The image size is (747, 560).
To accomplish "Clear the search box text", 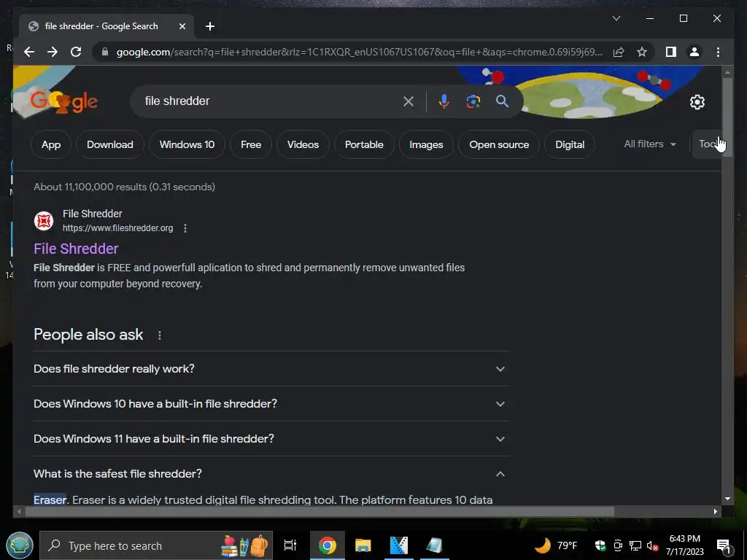I will click(409, 101).
